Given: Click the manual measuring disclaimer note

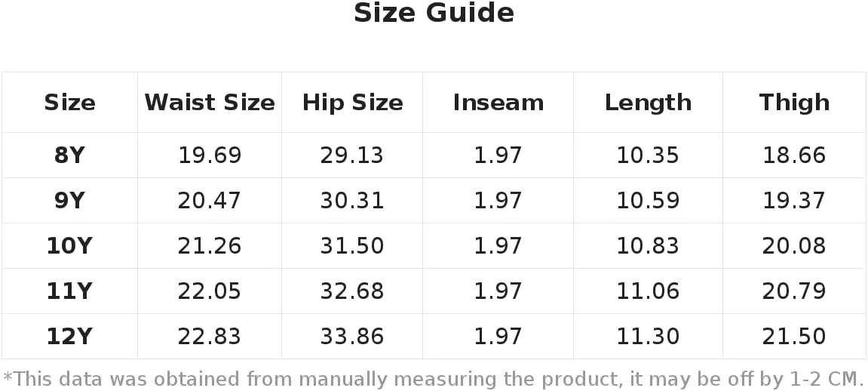Looking at the screenshot, I should click(434, 380).
